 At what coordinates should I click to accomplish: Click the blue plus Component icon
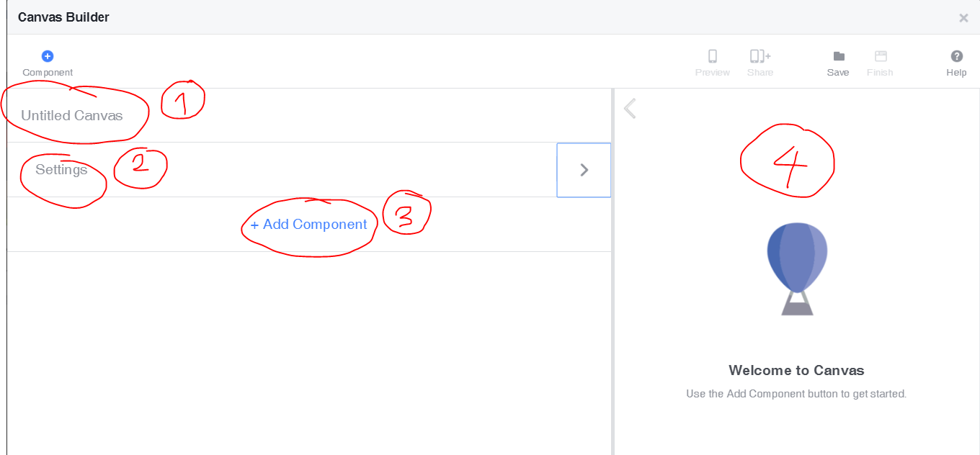48,56
